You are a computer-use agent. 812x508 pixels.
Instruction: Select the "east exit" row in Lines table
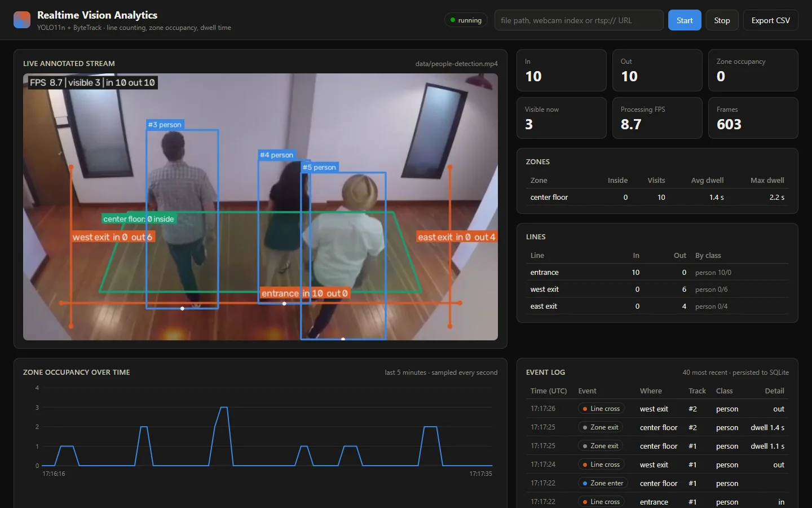(657, 306)
